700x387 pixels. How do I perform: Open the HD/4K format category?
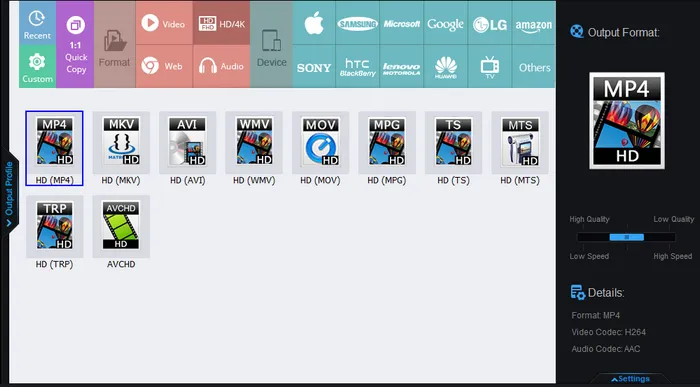(x=221, y=23)
